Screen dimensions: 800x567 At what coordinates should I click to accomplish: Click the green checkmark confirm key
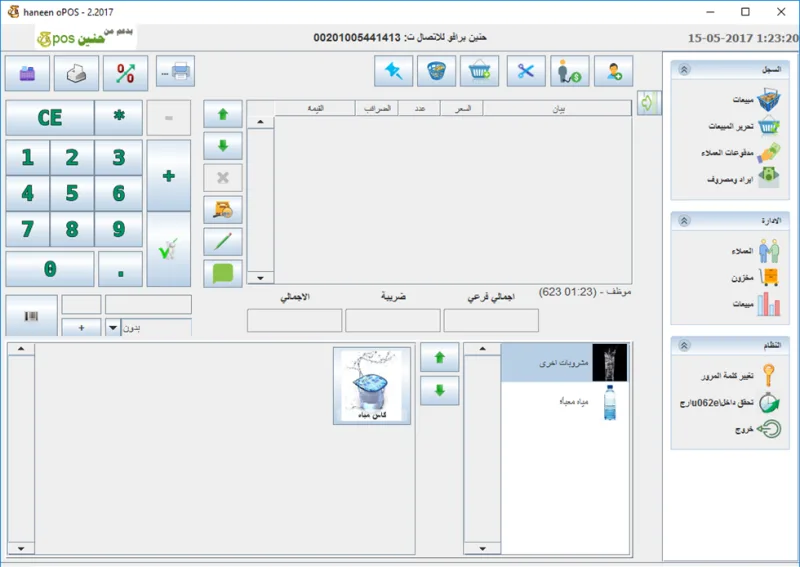click(169, 250)
